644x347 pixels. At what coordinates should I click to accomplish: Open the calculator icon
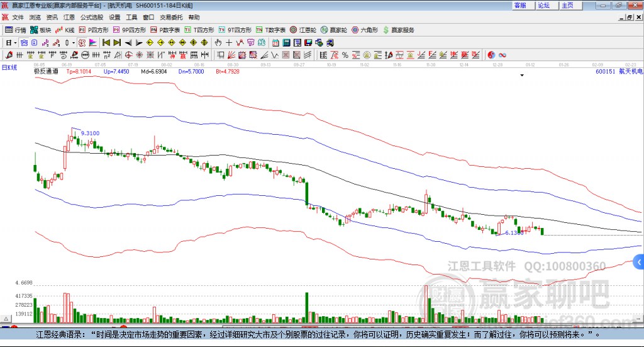[287, 43]
